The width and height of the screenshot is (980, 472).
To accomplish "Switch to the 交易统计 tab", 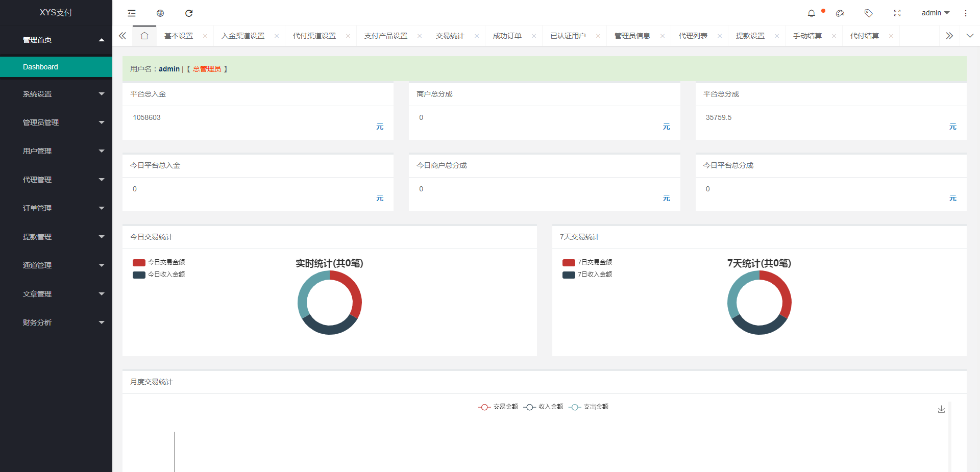I will click(x=450, y=36).
